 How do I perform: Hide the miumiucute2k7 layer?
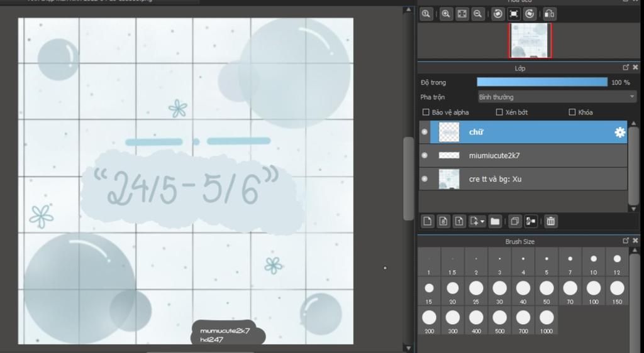point(425,155)
